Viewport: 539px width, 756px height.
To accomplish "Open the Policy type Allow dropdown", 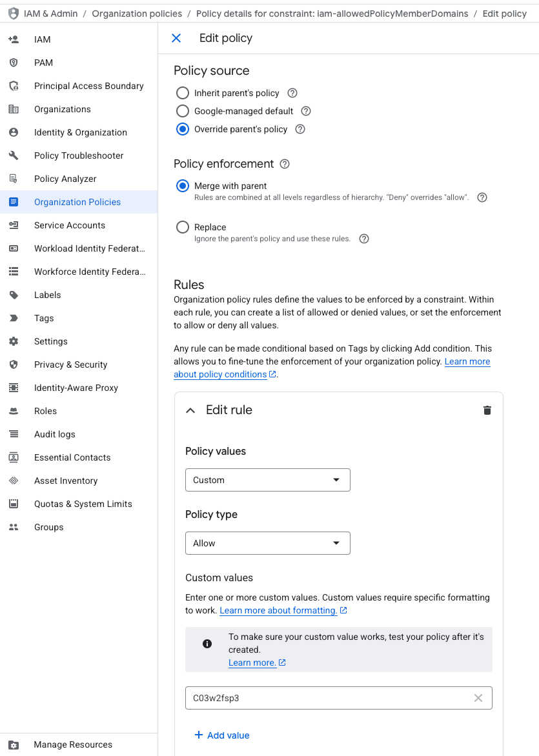I will pos(267,543).
